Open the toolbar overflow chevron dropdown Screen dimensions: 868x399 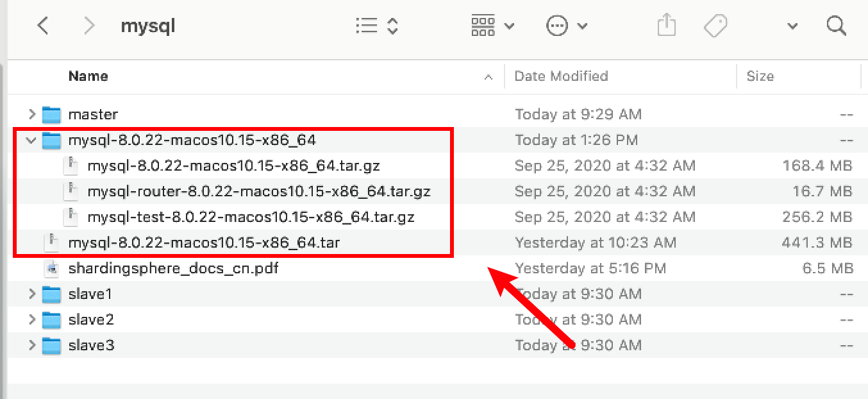click(792, 26)
